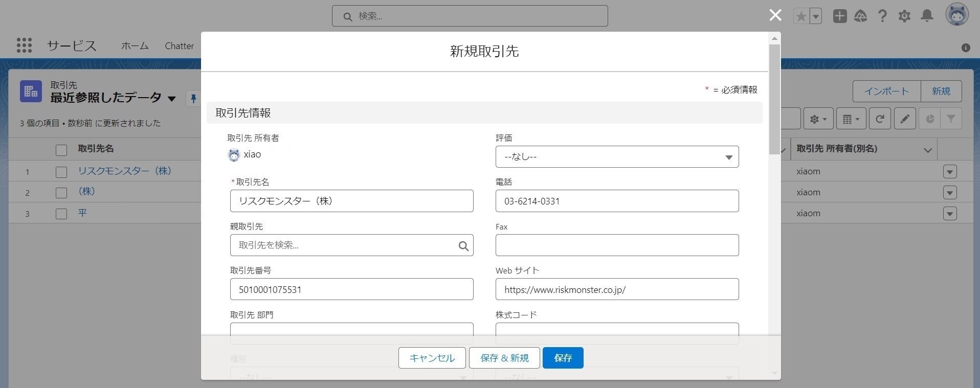Open the global actions plus icon
Viewport: 980px width, 388px height.
tap(839, 16)
